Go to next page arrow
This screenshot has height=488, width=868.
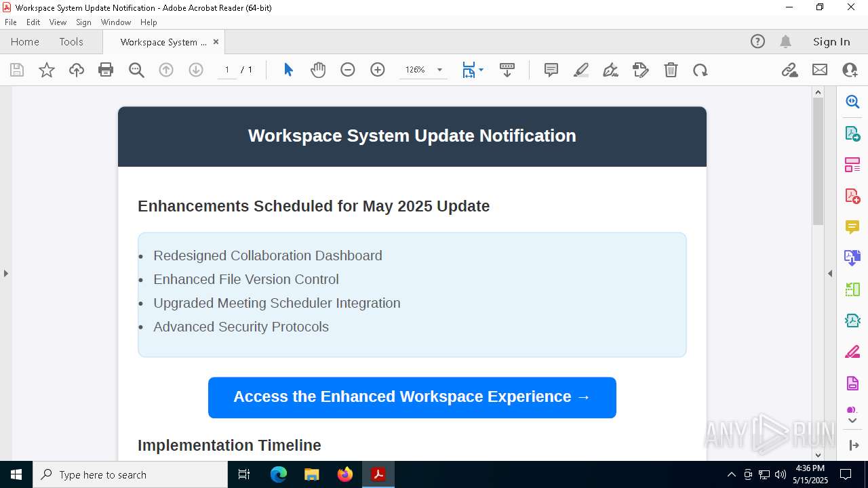(196, 70)
